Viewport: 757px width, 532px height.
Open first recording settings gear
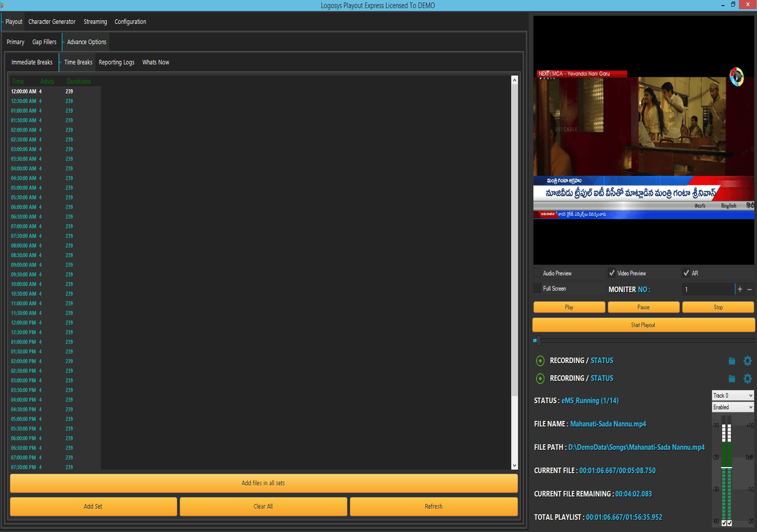click(x=748, y=361)
